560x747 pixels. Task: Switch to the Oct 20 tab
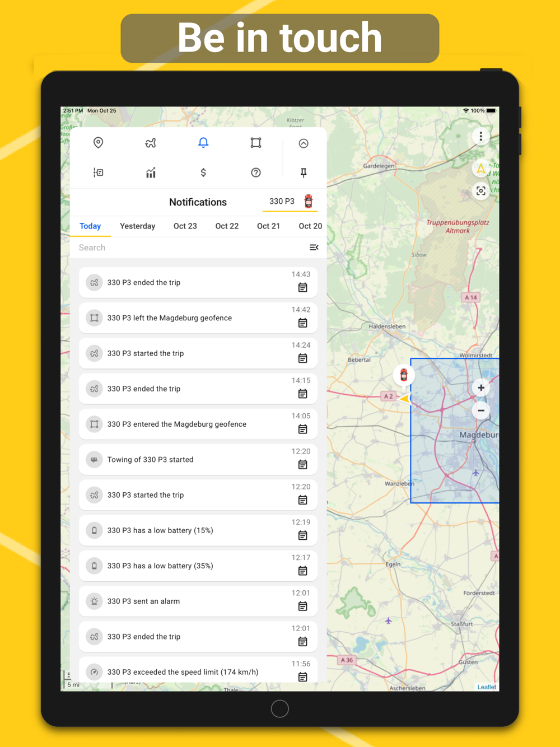coord(310,226)
